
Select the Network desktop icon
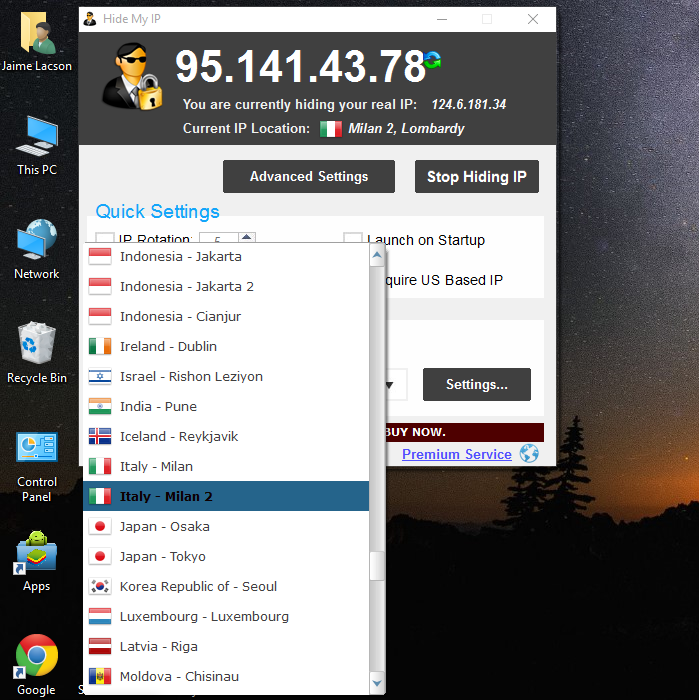pos(37,249)
